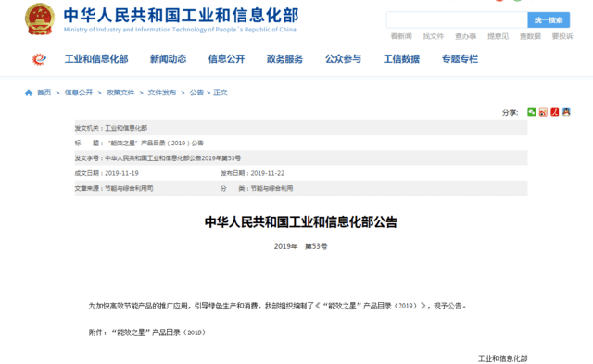Viewport: 593px width, 364px height.
Task: Click the home icon in breadcrumb
Action: 29,93
